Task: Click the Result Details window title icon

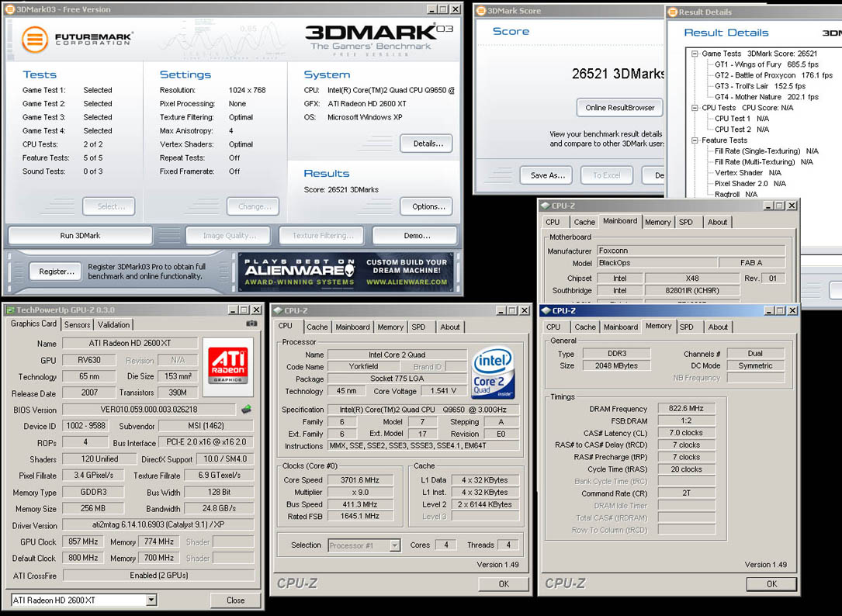Action: pyautogui.click(x=672, y=12)
